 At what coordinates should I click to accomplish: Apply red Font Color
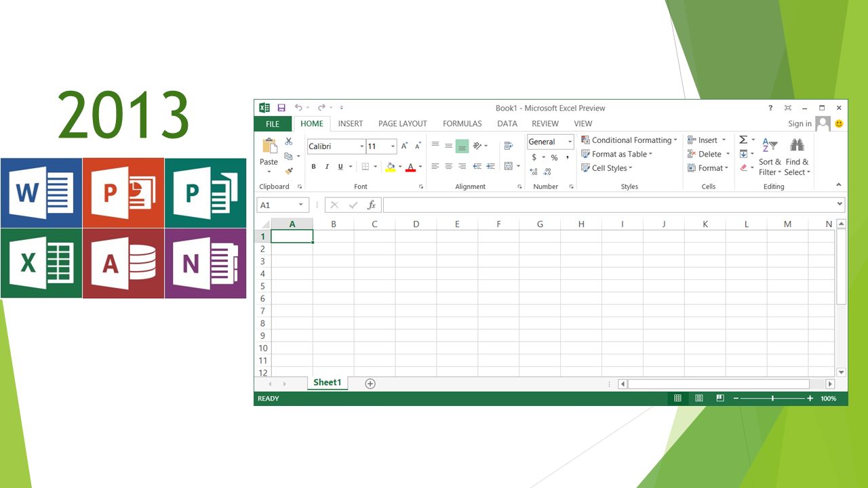click(x=410, y=167)
